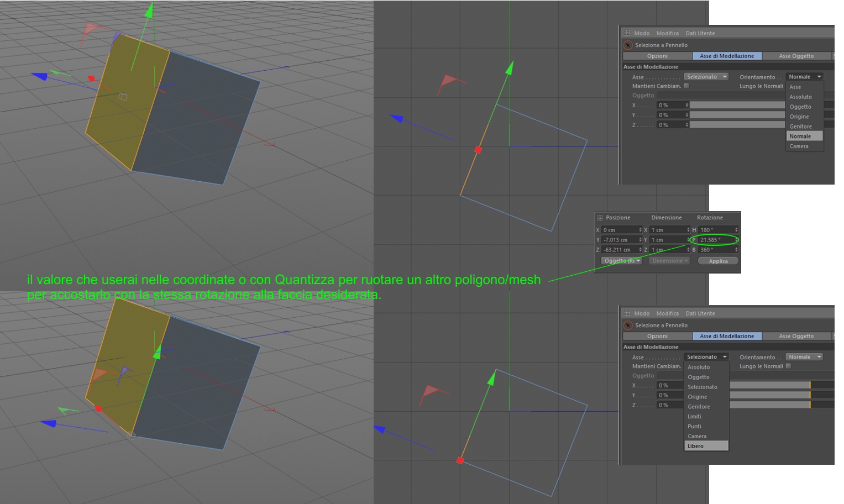Screen dimensions: 844x504
Task: Click the grip icon beside Modo in lower panel
Action: click(627, 313)
